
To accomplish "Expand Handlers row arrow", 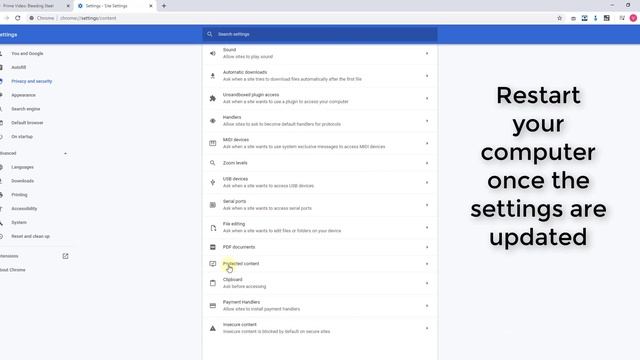I will (427, 121).
